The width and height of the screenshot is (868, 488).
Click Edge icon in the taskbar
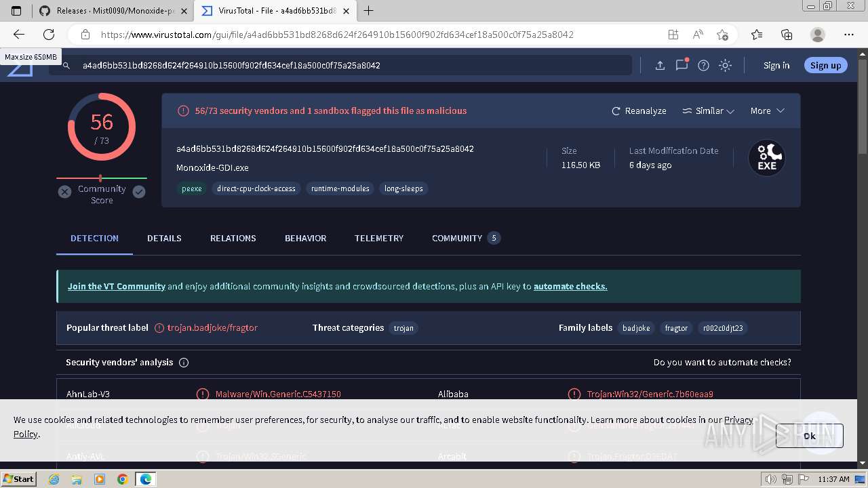[146, 479]
